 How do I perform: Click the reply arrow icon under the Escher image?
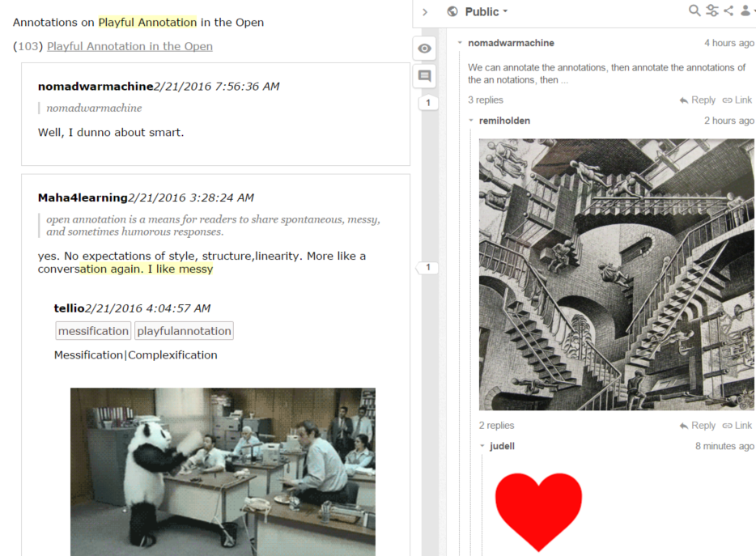tap(684, 426)
